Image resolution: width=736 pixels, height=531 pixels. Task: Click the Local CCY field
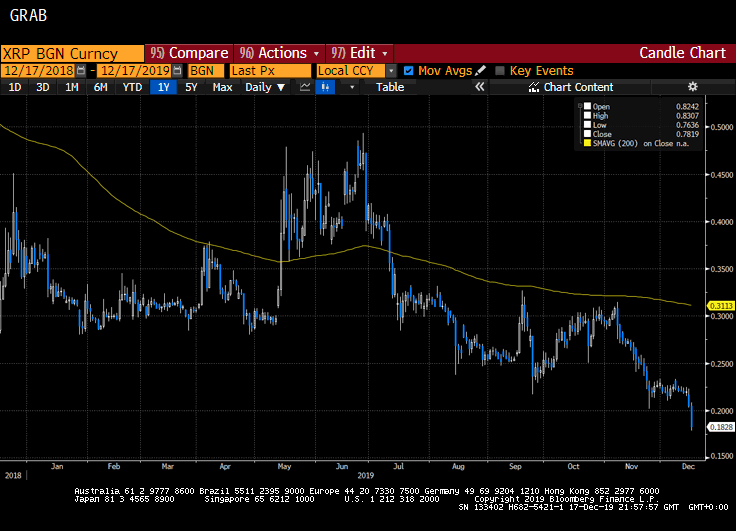tap(351, 71)
